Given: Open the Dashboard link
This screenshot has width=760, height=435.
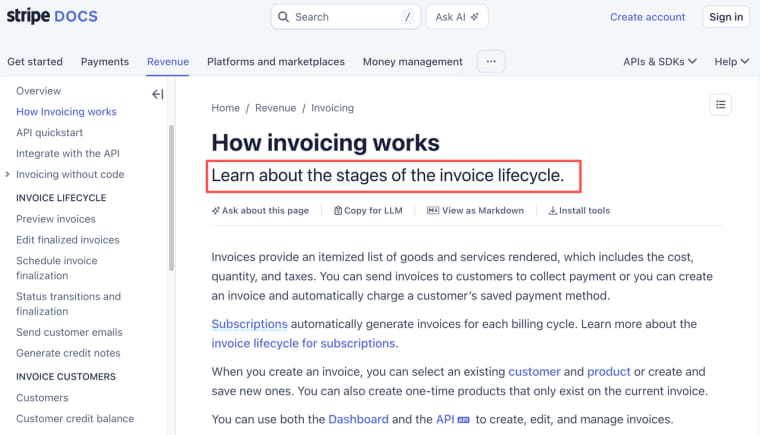Looking at the screenshot, I should pyautogui.click(x=358, y=419).
